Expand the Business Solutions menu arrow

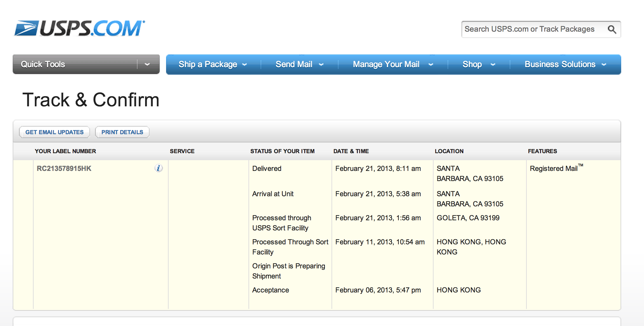tap(604, 65)
